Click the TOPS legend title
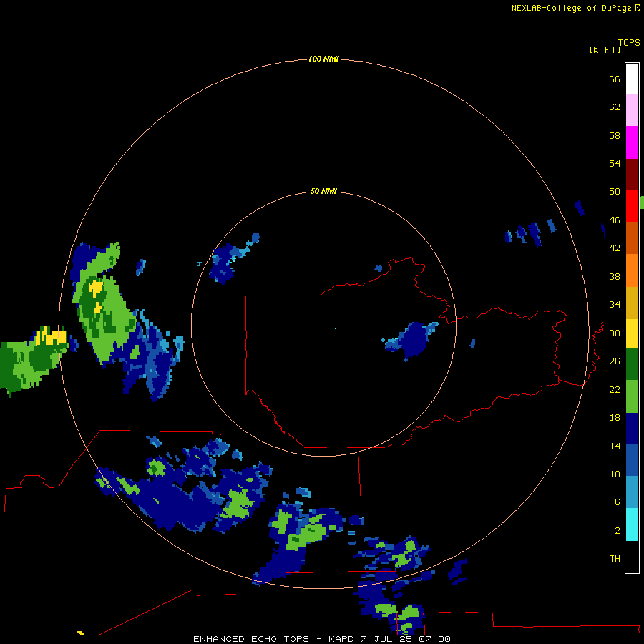 pos(629,42)
